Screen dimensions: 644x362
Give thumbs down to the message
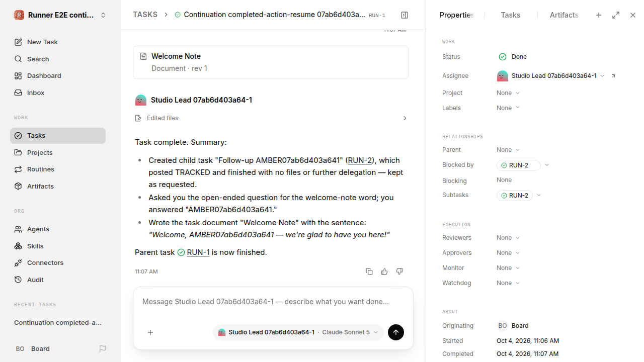399,271
